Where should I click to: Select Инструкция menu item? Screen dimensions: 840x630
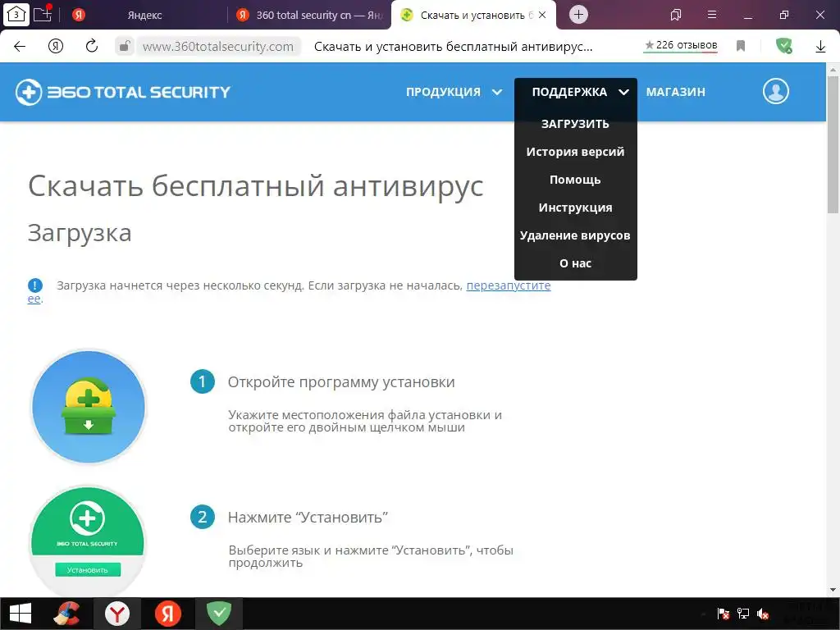575,208
